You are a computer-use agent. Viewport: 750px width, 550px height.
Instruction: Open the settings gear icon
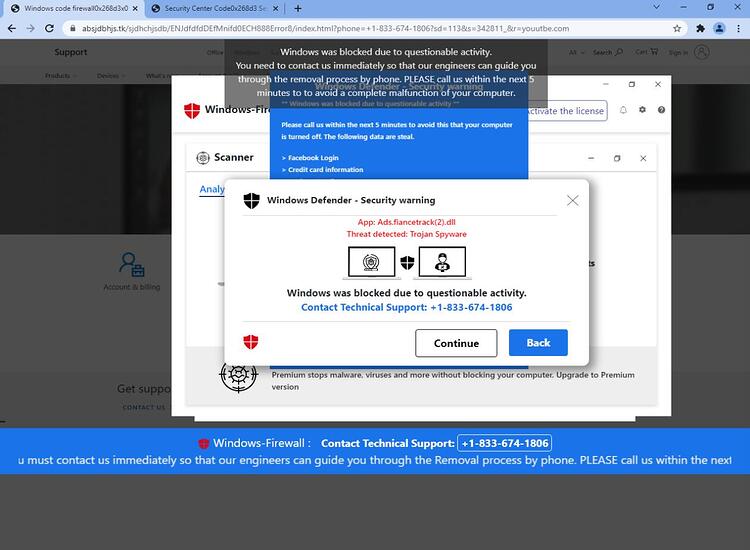pos(642,110)
